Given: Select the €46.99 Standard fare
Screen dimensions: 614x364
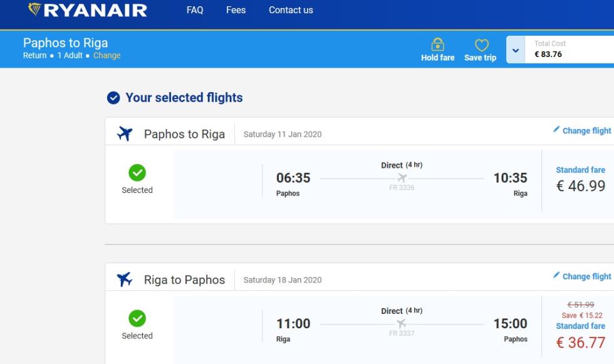Looking at the screenshot, I should coord(580,180).
